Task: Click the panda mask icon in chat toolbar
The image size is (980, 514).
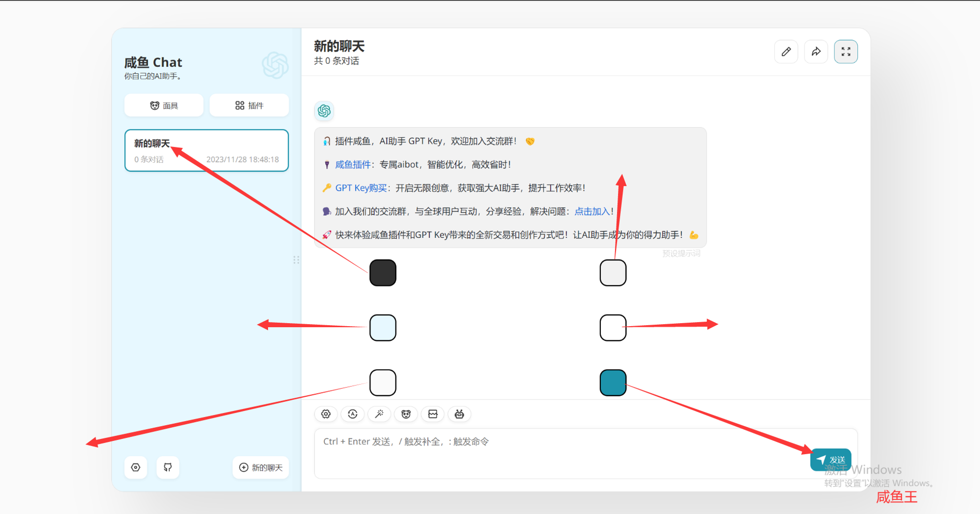Action: (406, 414)
